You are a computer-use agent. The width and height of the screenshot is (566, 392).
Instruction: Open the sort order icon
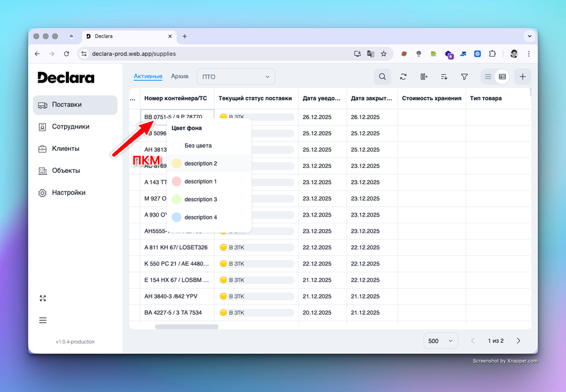444,76
